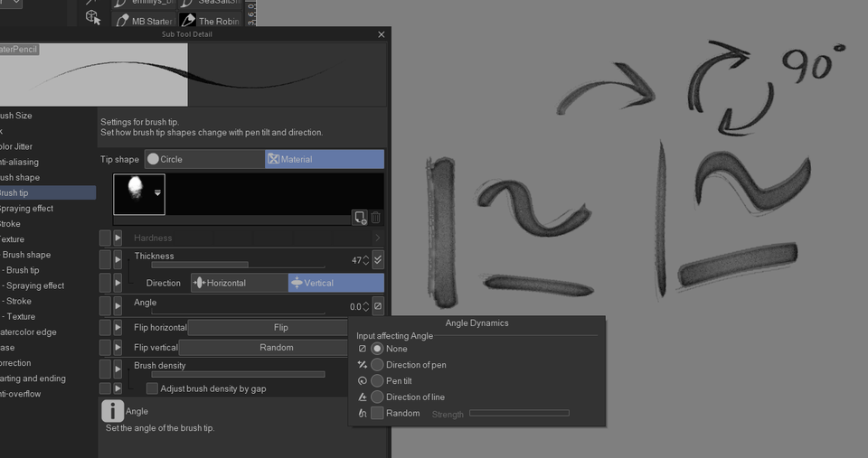This screenshot has width=868, height=458.
Task: Toggle Brush density display in Tool Property
Action: click(105, 369)
